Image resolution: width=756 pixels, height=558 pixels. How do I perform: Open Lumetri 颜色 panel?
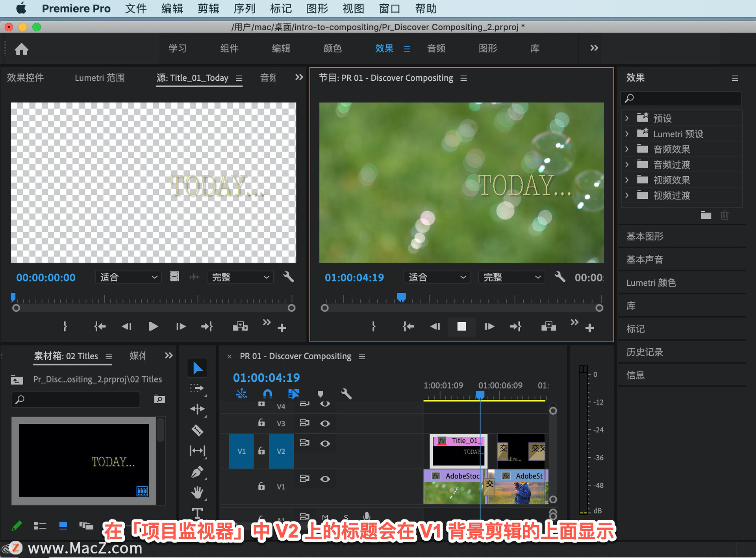[x=651, y=283]
